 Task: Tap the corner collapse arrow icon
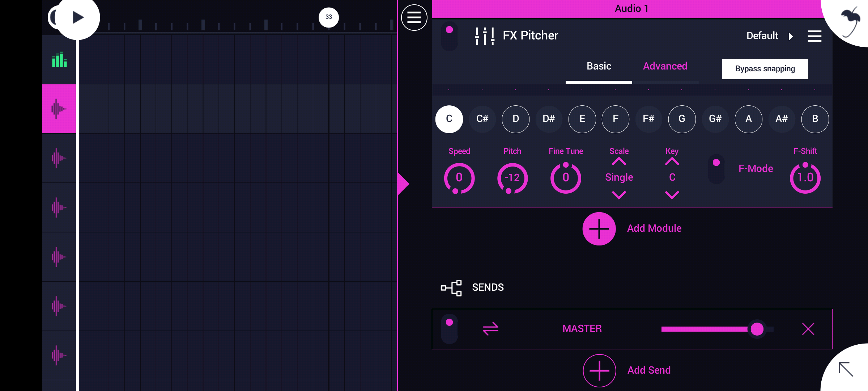846,369
